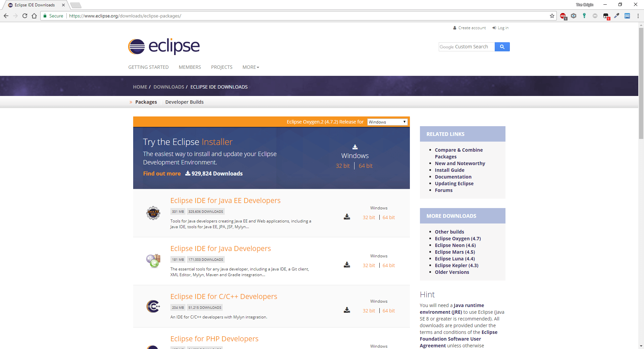This screenshot has height=349, width=644.
Task: Download Java Developers 64 bit
Action: 389,265
